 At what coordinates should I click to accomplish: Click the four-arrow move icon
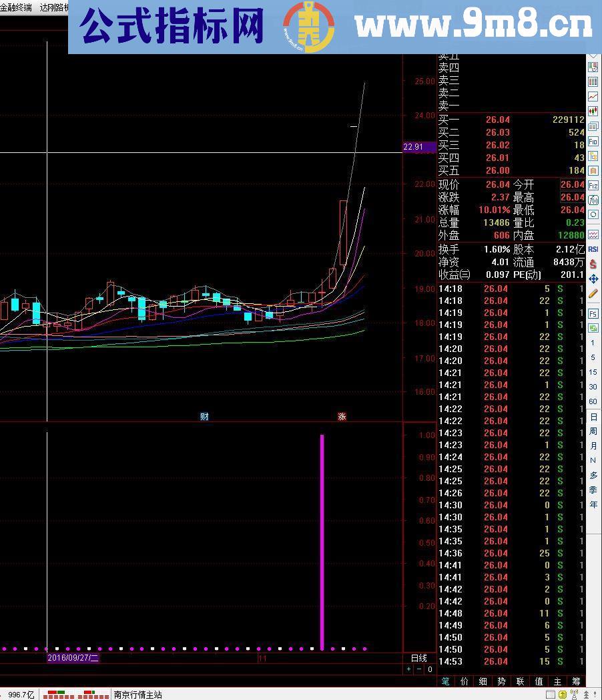tap(593, 279)
